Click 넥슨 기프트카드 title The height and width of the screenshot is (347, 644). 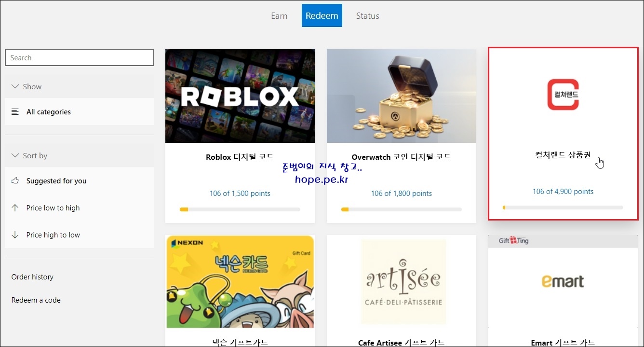(240, 343)
